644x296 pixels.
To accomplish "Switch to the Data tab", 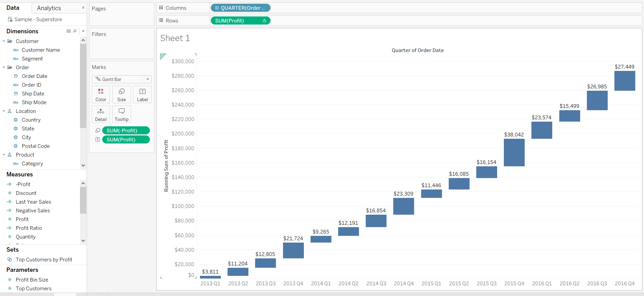I will tap(13, 8).
